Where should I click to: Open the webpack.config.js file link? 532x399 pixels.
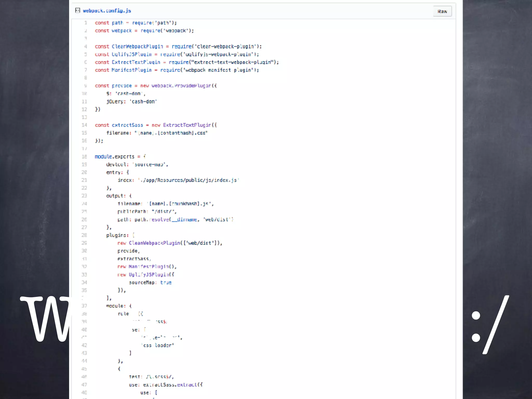107,11
